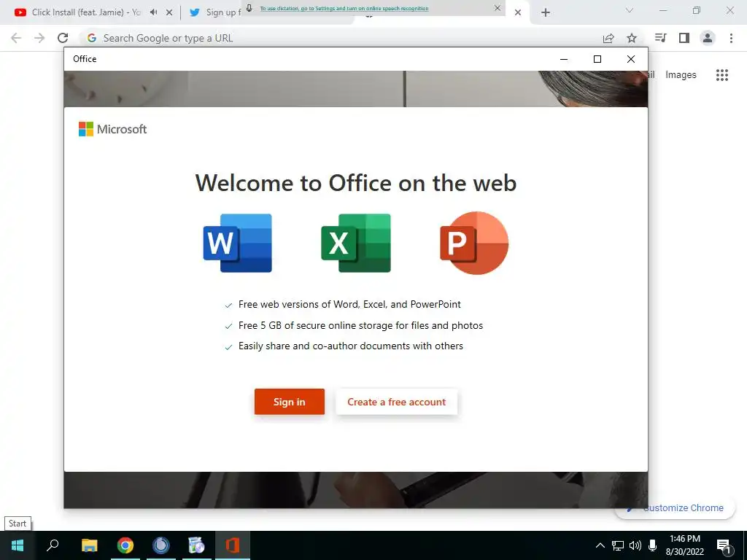
Task: Open the installer disc taskbar app
Action: coord(196,545)
